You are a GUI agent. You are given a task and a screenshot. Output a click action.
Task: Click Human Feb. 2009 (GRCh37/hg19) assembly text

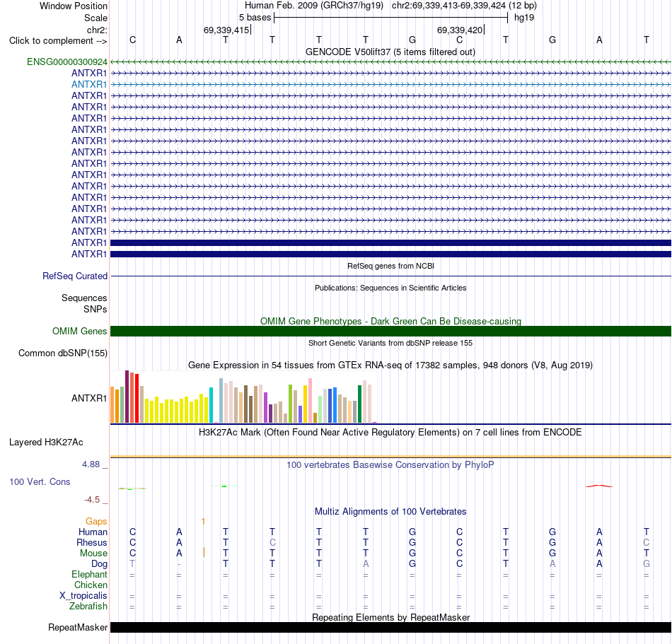[x=313, y=6]
